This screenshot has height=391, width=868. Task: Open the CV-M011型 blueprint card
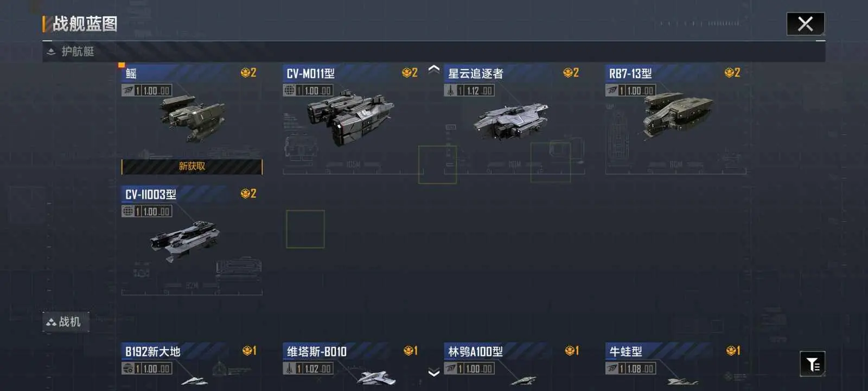[350, 119]
